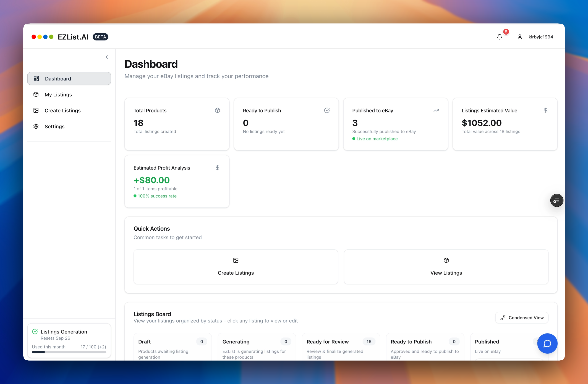The width and height of the screenshot is (588, 384).
Task: Click the Published to eBay trend icon
Action: [436, 110]
